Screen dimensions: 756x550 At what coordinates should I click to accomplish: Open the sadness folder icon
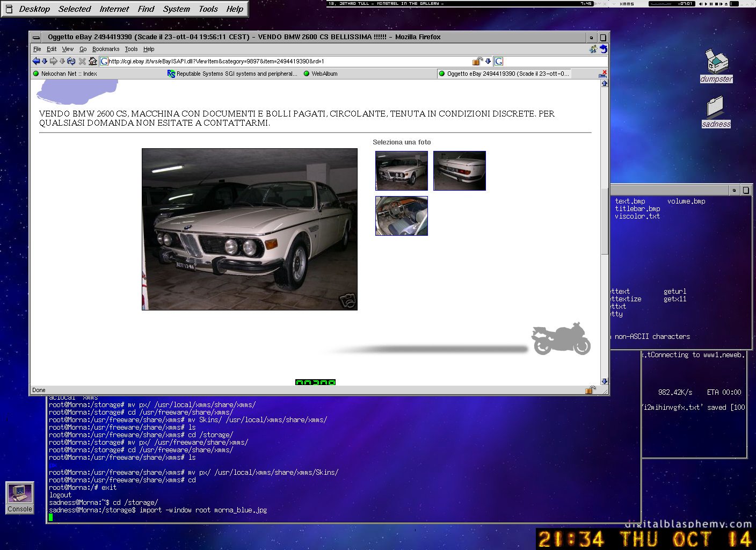(716, 112)
